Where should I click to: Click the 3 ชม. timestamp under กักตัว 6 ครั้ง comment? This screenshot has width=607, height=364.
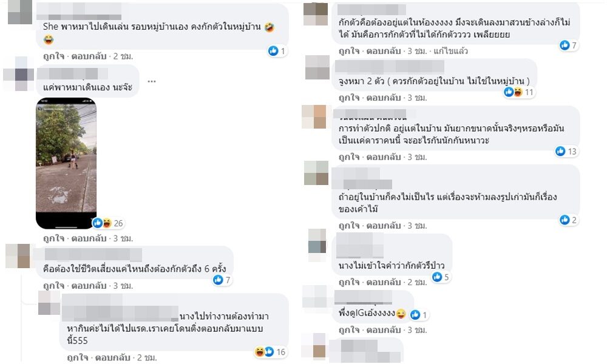pyautogui.click(x=123, y=286)
